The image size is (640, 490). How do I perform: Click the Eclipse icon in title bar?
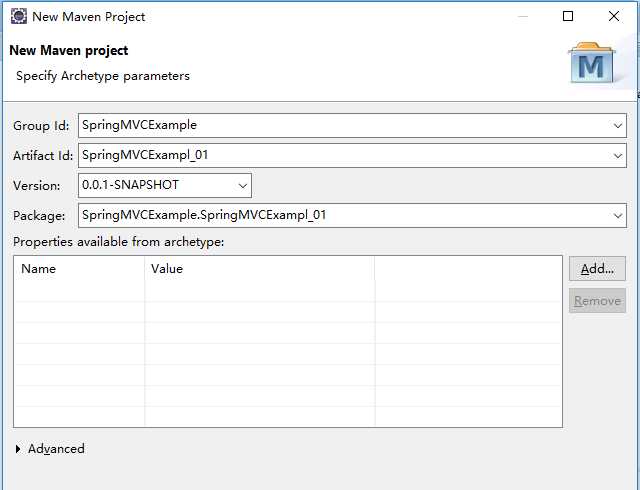(x=19, y=16)
